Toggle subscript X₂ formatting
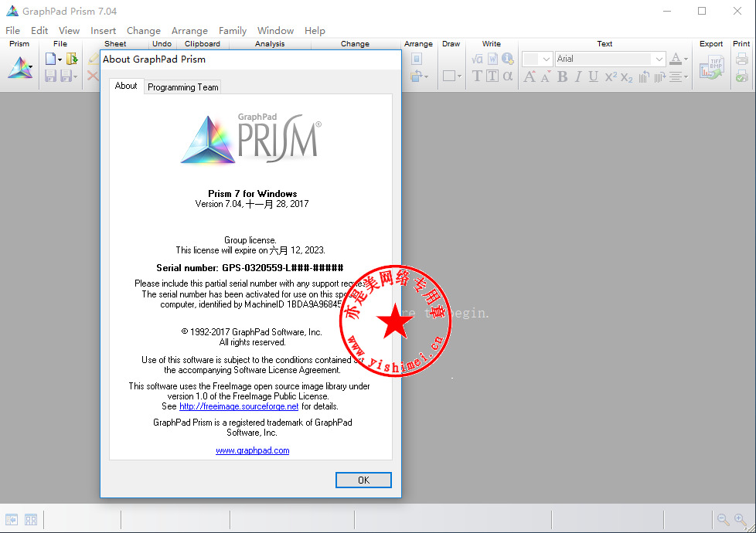Viewport: 756px width, 533px height. click(x=627, y=77)
